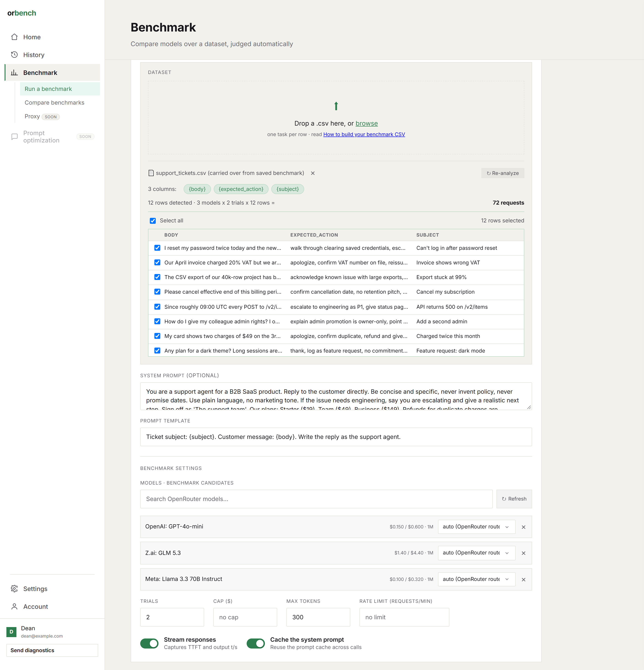Click the Trials input field
Viewport: 644px width, 670px height.
click(172, 617)
